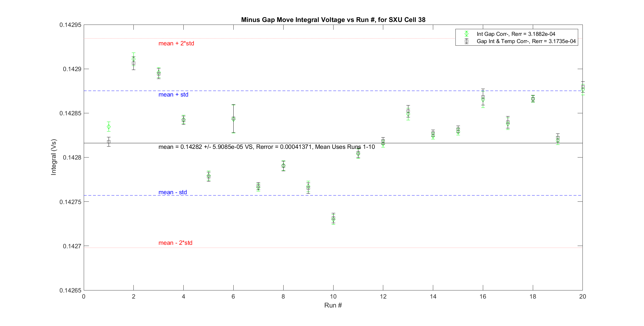Click the data point at run 10

point(333,218)
